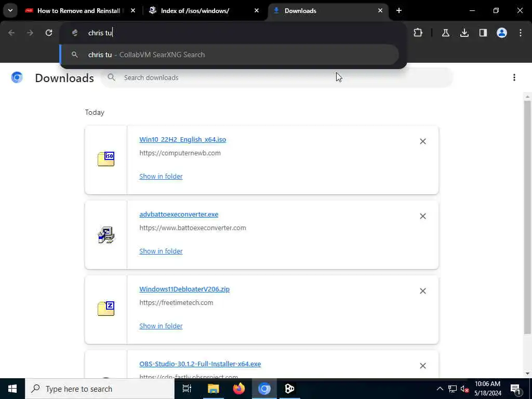
Task: Select 'chris tu - CollabVM SearXNG Search' suggestion
Action: click(x=229, y=55)
